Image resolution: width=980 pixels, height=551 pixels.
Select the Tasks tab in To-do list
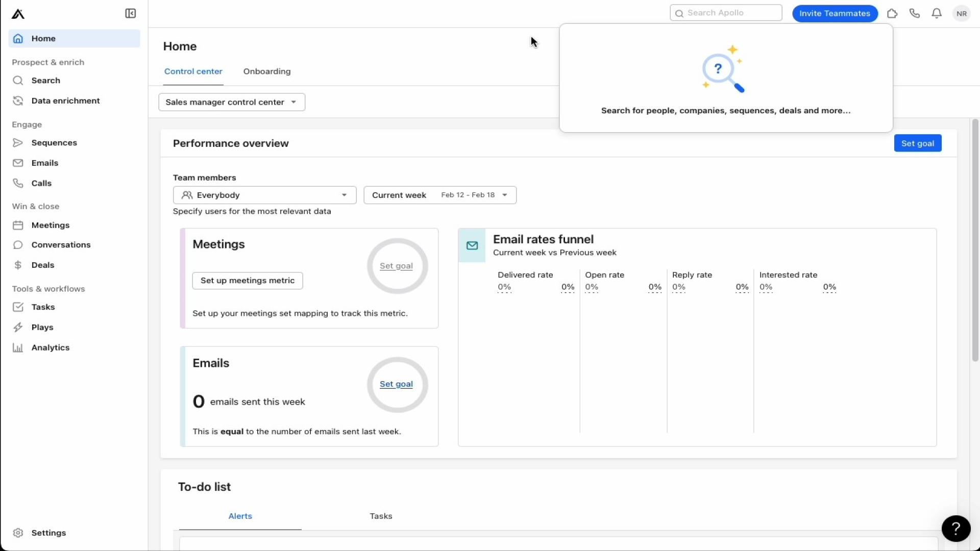381,515
